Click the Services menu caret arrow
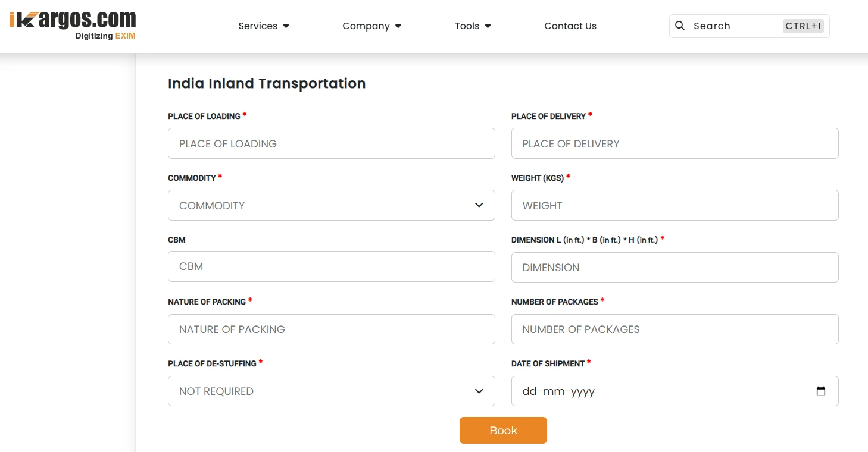868x452 pixels. pos(286,26)
